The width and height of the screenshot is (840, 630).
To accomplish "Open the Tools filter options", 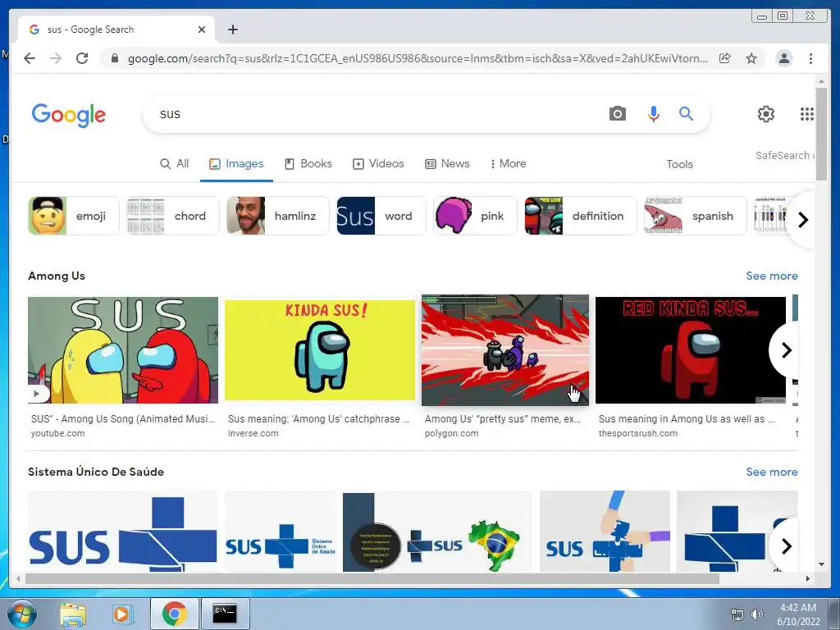I will (x=679, y=164).
